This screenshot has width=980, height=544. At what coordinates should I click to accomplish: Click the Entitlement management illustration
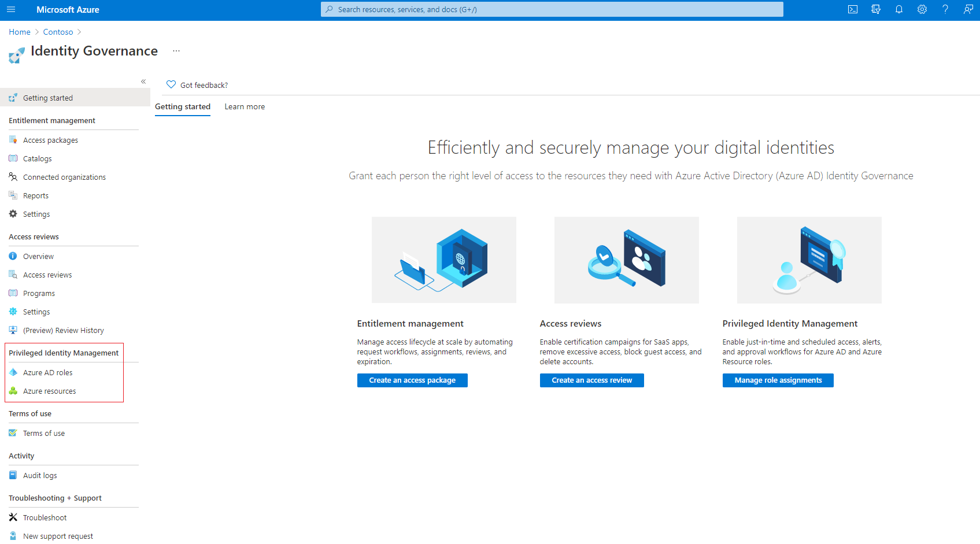point(444,260)
